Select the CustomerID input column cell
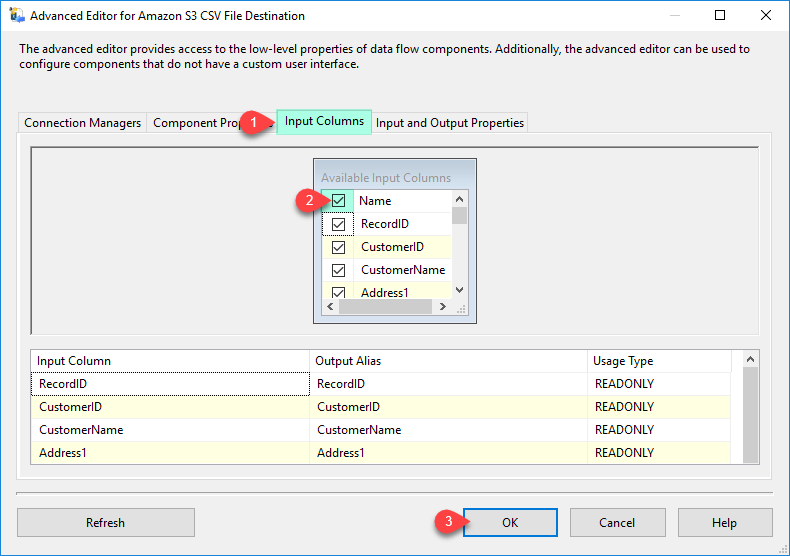Viewport: 790px width, 556px height. pos(170,407)
